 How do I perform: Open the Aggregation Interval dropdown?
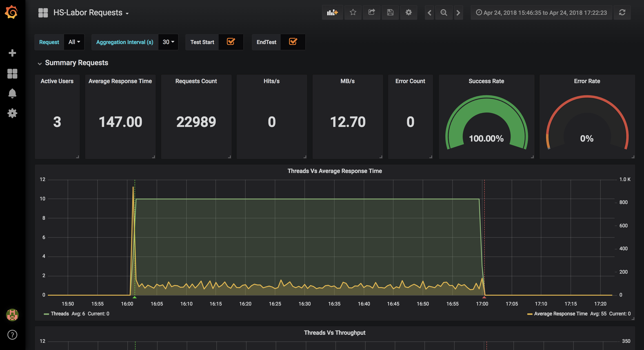click(x=168, y=42)
